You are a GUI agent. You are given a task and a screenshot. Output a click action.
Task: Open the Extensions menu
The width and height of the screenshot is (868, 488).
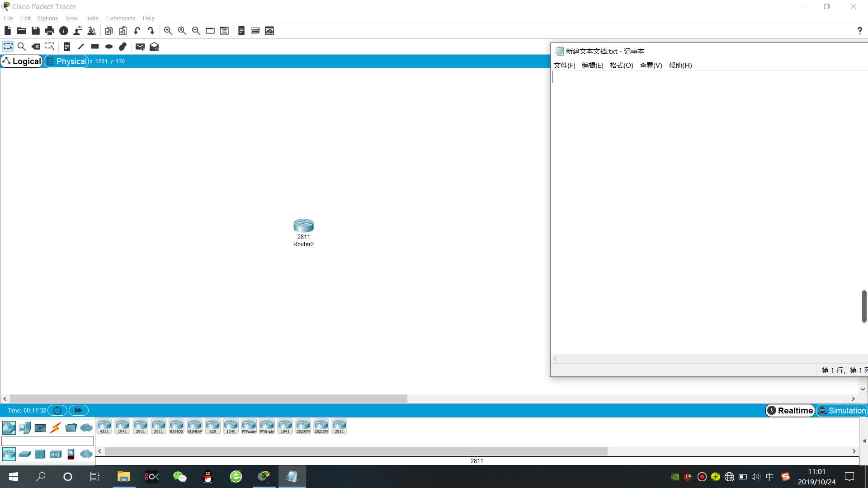pos(120,18)
